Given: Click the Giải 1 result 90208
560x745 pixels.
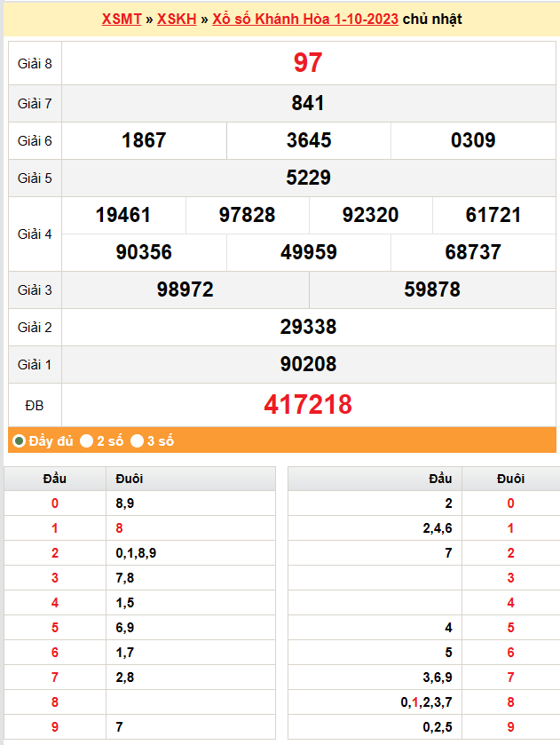Looking at the screenshot, I should [x=308, y=364].
